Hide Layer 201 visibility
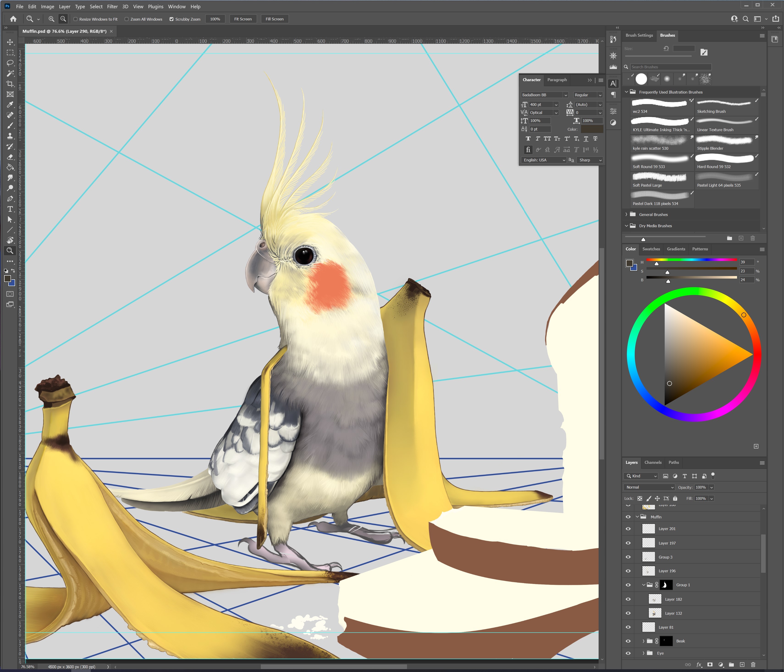The width and height of the screenshot is (784, 672). [628, 529]
